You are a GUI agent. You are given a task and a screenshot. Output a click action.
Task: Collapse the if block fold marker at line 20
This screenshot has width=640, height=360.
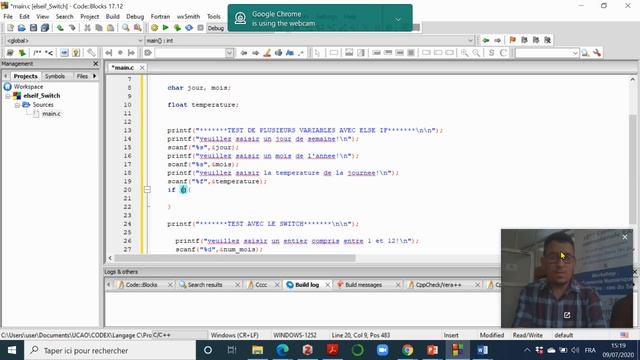click(x=147, y=189)
